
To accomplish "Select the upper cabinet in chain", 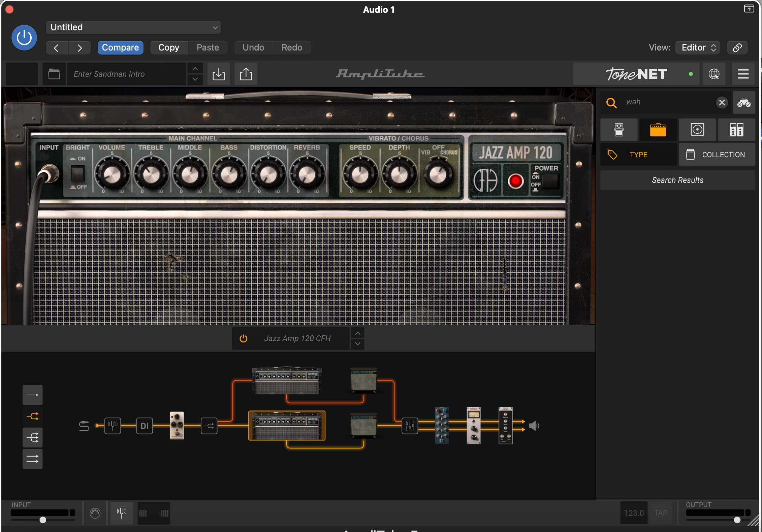I will pyautogui.click(x=363, y=380).
